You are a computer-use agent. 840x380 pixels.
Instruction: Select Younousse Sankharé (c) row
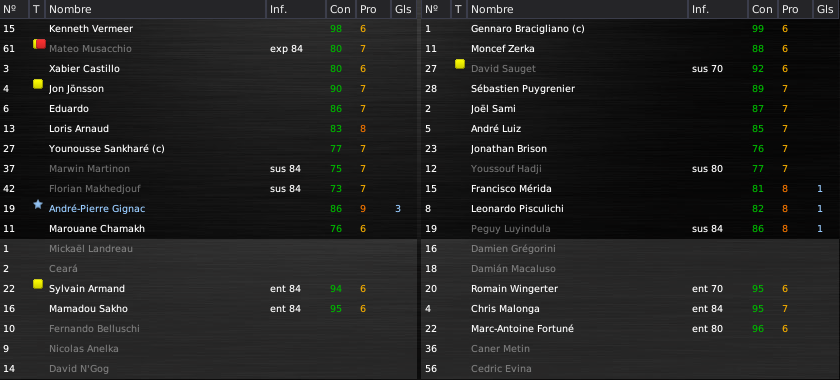click(x=208, y=148)
